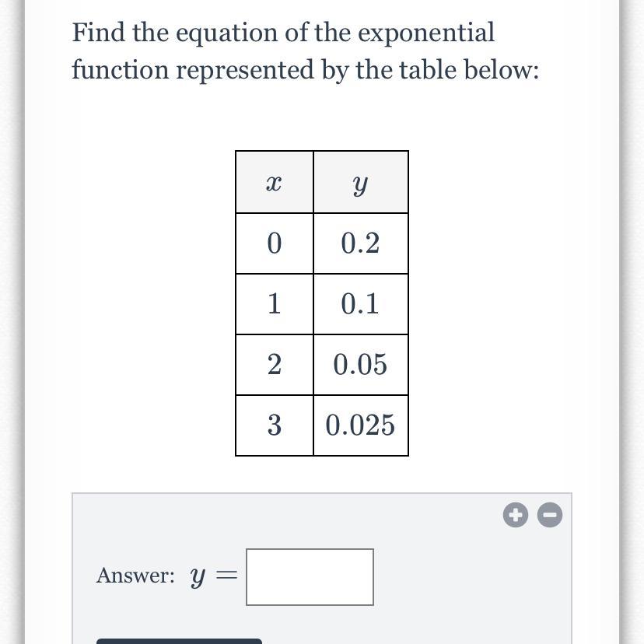
Task: Click the x column header cell
Action: pyautogui.click(x=274, y=183)
